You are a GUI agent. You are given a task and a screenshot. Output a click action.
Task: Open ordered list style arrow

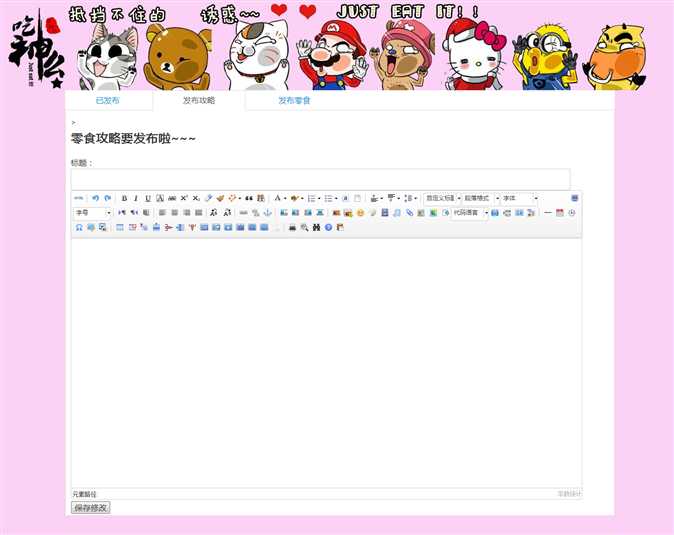[319, 198]
